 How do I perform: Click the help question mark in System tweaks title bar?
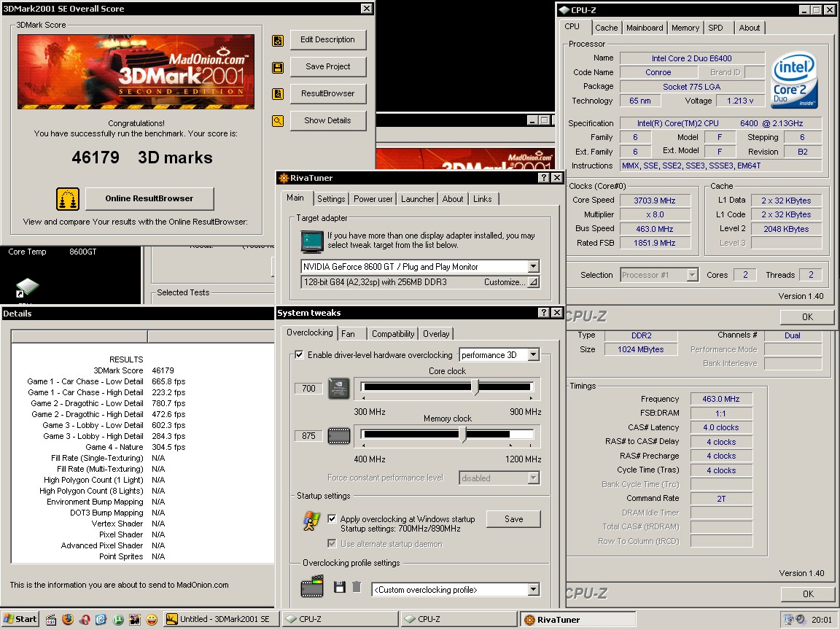click(x=544, y=313)
